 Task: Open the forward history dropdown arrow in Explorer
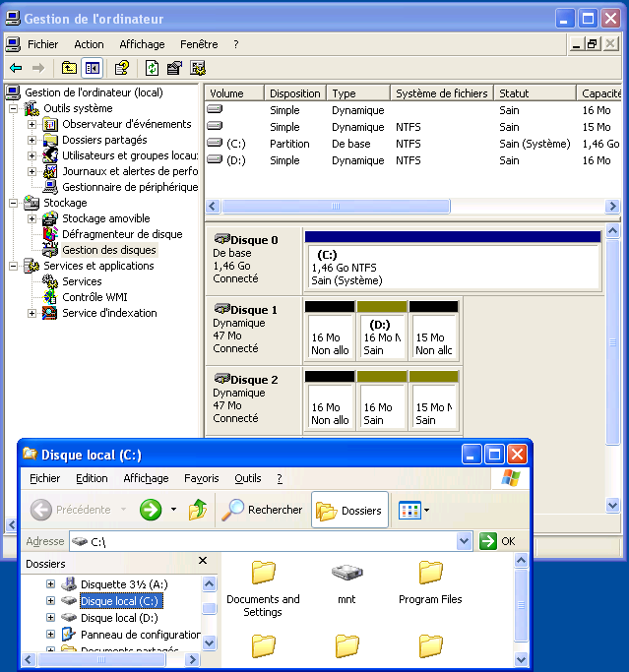click(173, 510)
